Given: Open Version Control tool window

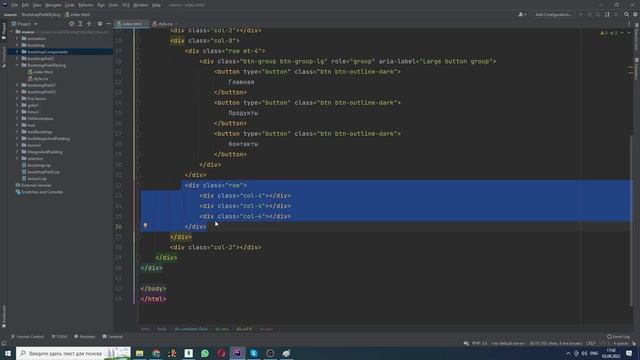Looking at the screenshot, I should coord(27,337).
